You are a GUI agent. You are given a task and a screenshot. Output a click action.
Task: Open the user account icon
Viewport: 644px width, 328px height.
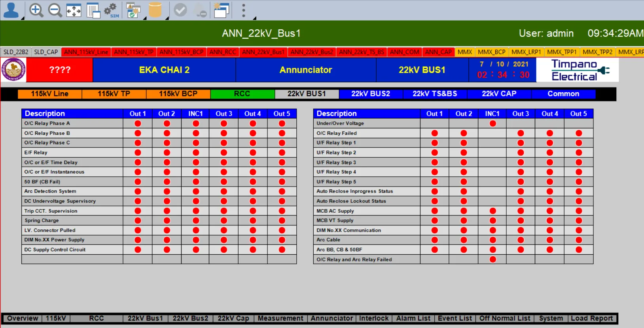pos(11,10)
